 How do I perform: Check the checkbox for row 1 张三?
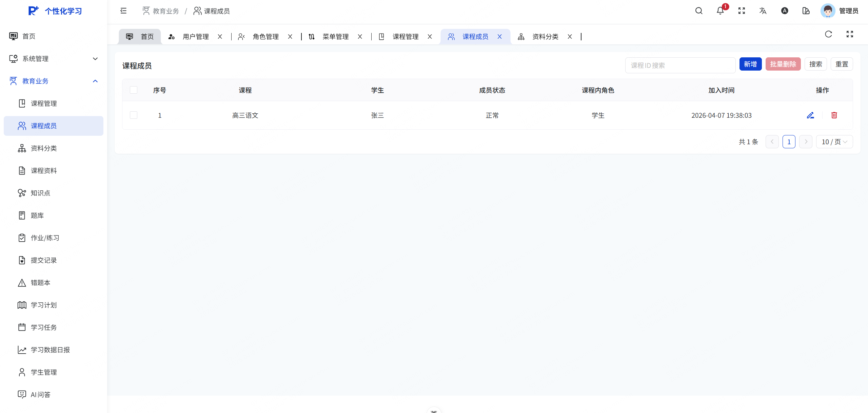click(x=134, y=115)
